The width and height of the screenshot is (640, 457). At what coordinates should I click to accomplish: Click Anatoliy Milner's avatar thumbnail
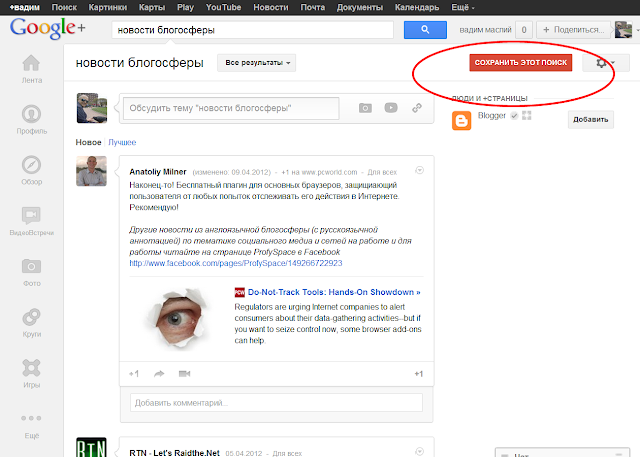click(x=91, y=171)
